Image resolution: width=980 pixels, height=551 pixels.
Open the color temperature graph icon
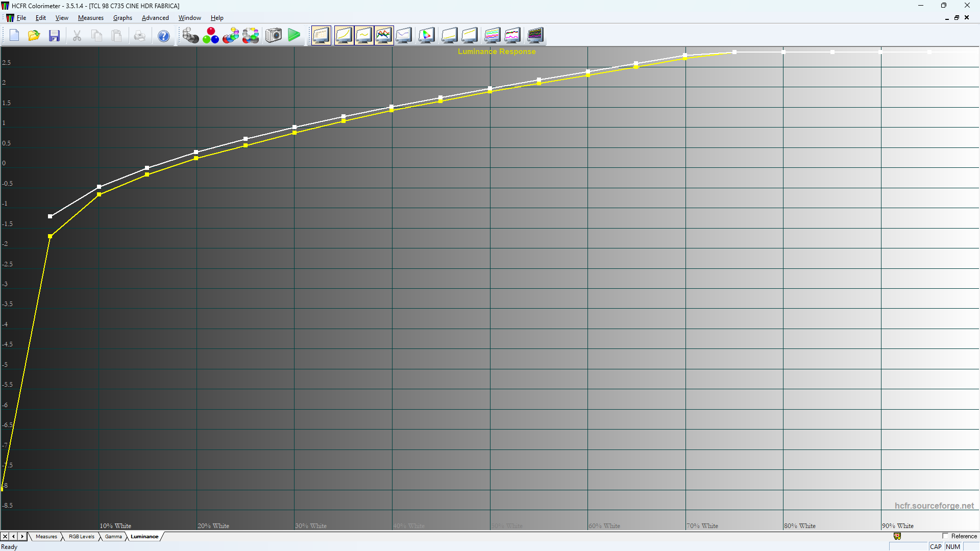click(x=404, y=36)
